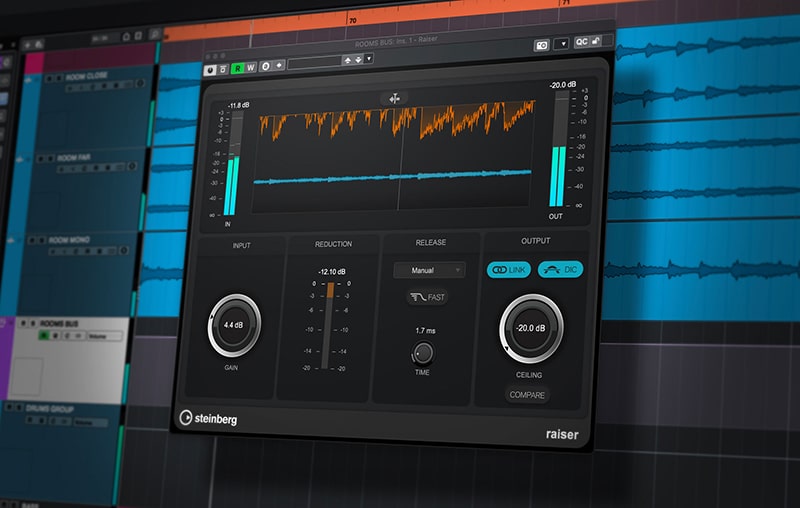The image size is (800, 508).
Task: Toggle the FAST release button
Action: (428, 297)
